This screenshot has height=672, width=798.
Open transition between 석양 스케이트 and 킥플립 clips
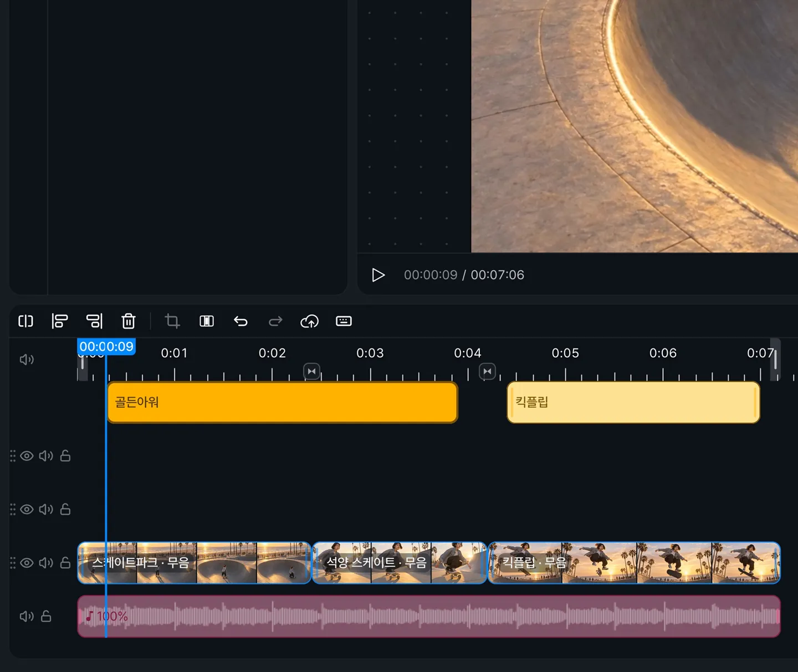tap(488, 371)
